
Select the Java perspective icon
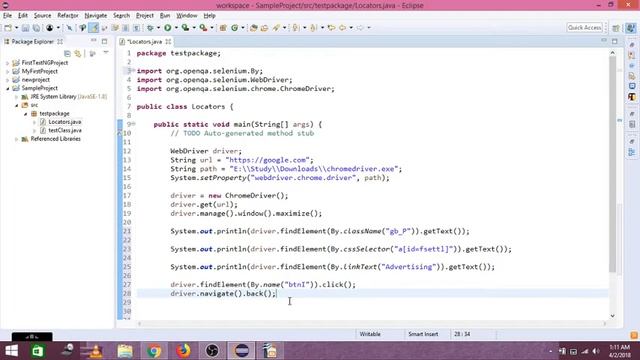coord(631,28)
